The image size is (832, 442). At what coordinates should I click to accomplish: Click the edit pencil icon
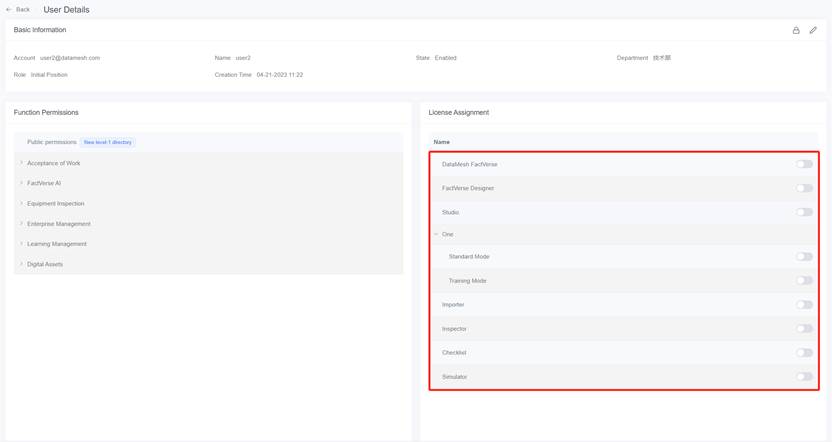tap(813, 30)
